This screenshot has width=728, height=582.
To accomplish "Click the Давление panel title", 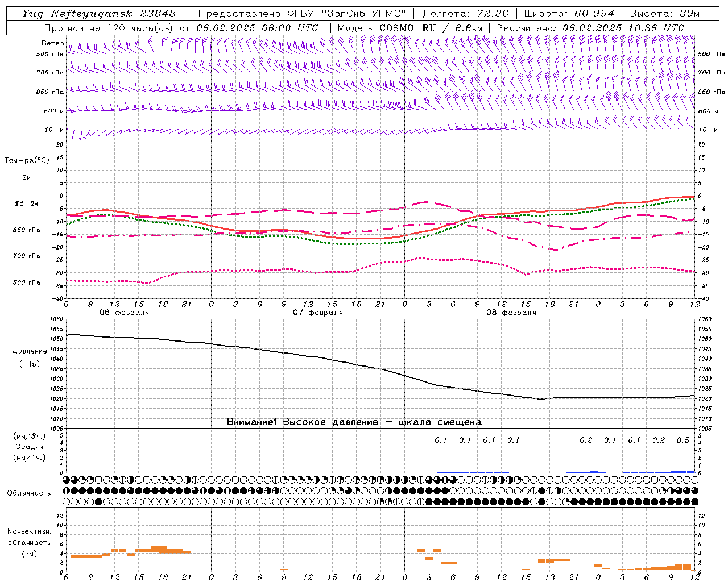I will pos(30,351).
